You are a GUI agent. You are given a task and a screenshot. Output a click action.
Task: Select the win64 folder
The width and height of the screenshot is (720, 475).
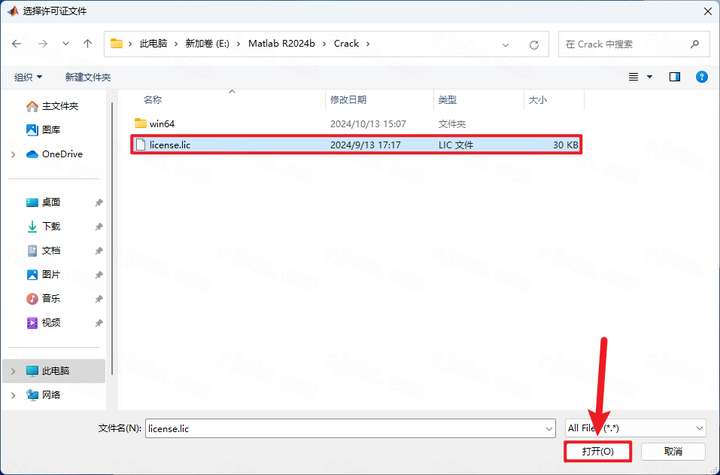click(x=356, y=124)
